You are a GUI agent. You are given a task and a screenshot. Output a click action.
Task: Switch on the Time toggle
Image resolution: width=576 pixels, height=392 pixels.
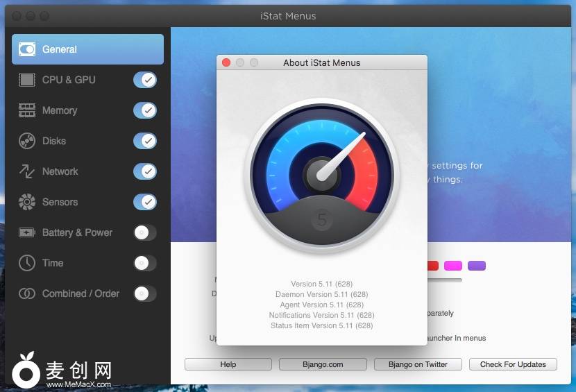pyautogui.click(x=145, y=263)
